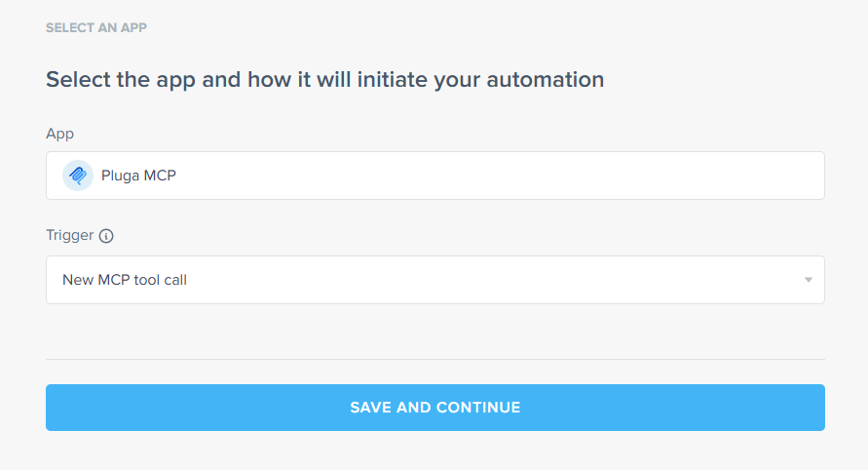This screenshot has width=868, height=470.
Task: Click the blue paperclip Pluga icon
Action: click(78, 176)
